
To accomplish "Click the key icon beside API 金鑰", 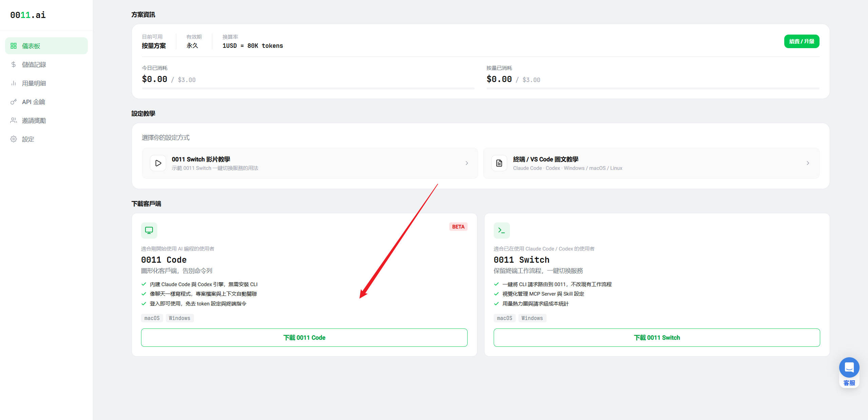I will click(x=14, y=102).
